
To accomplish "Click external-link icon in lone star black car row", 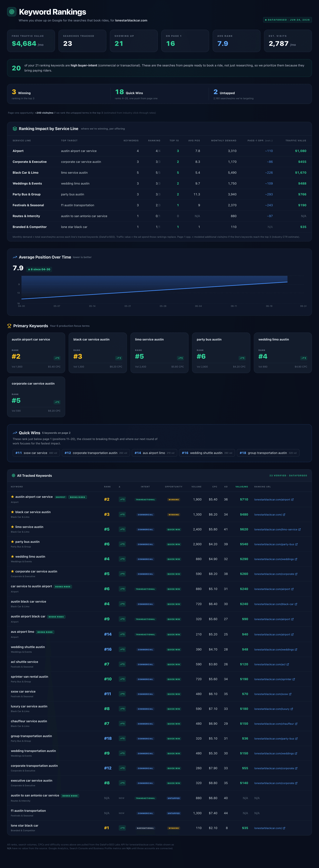I will pos(284,828).
